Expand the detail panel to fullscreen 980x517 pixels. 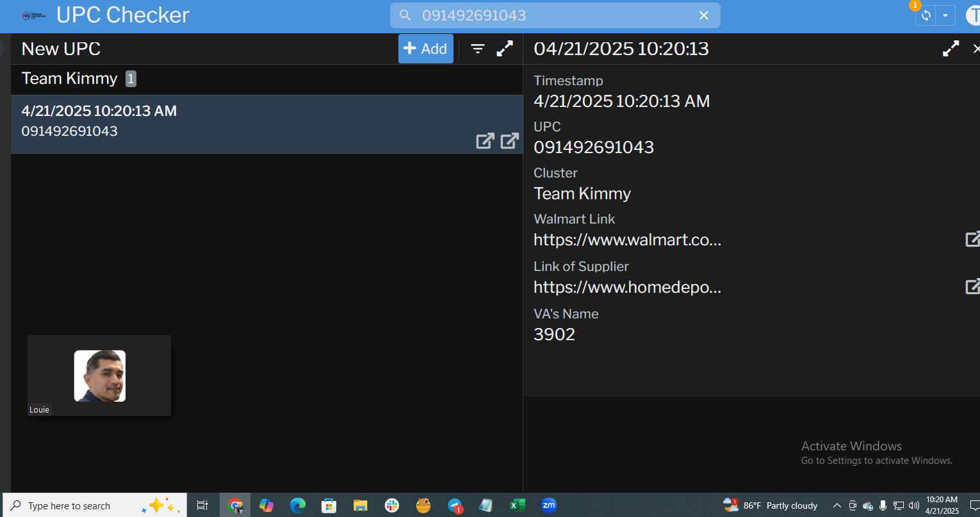951,49
